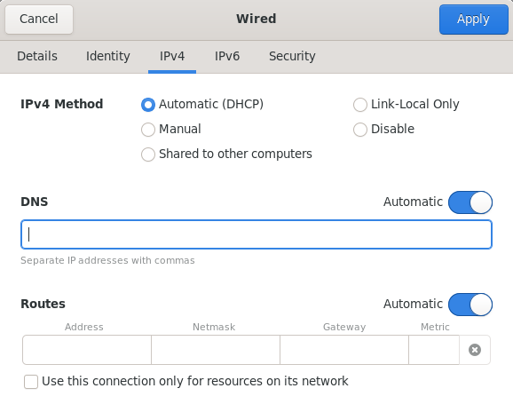Toggle the automatic Routes switch
This screenshot has width=513, height=420.
pos(470,305)
